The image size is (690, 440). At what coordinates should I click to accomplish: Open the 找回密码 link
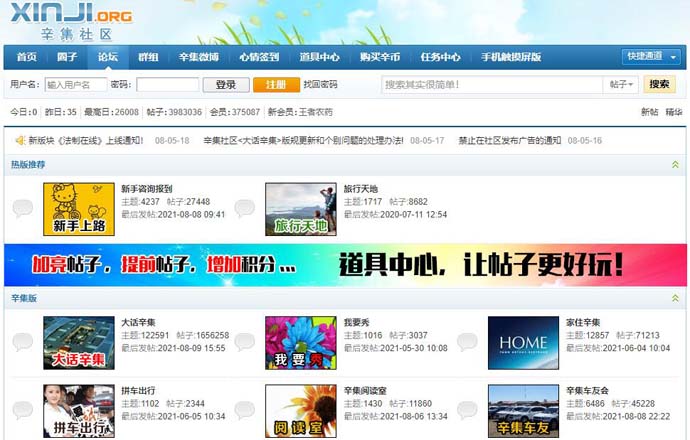tap(320, 85)
